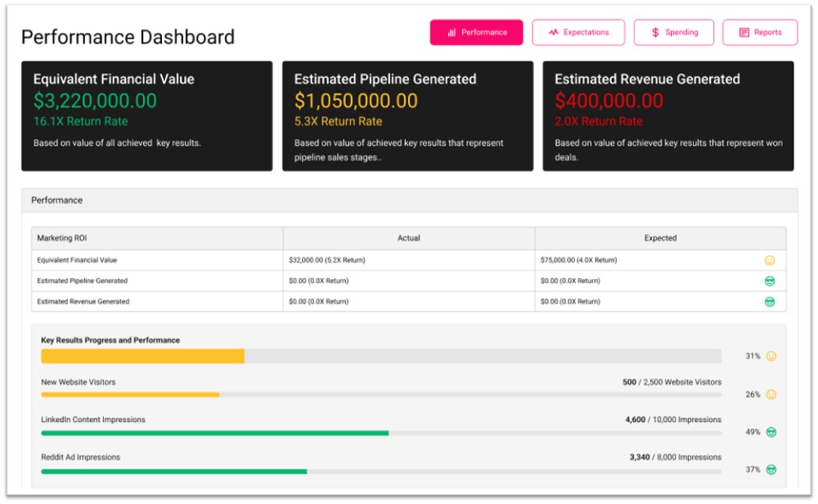The image size is (818, 504).
Task: Click the LinkedIn Content Impressions progress bar
Action: [x=381, y=433]
